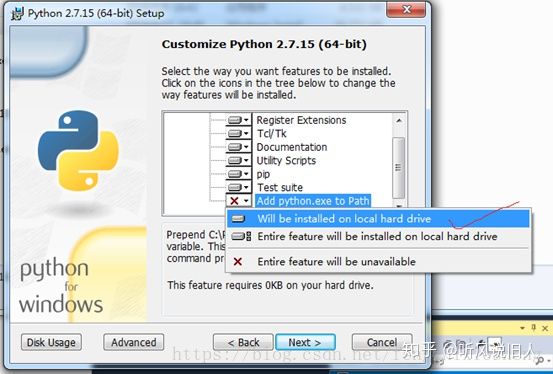Click the "This feature requires 0KB" text
The width and height of the screenshot is (553, 374).
point(271,285)
